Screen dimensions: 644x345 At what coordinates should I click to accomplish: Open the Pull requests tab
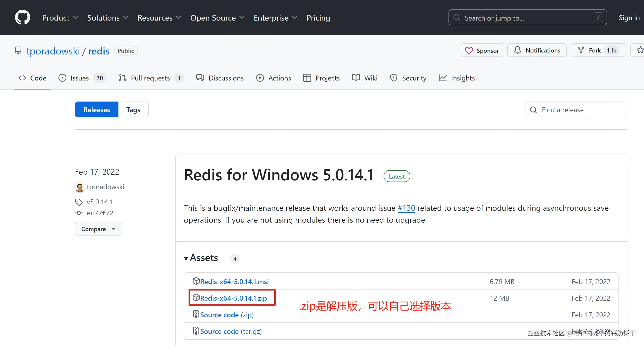tap(151, 78)
